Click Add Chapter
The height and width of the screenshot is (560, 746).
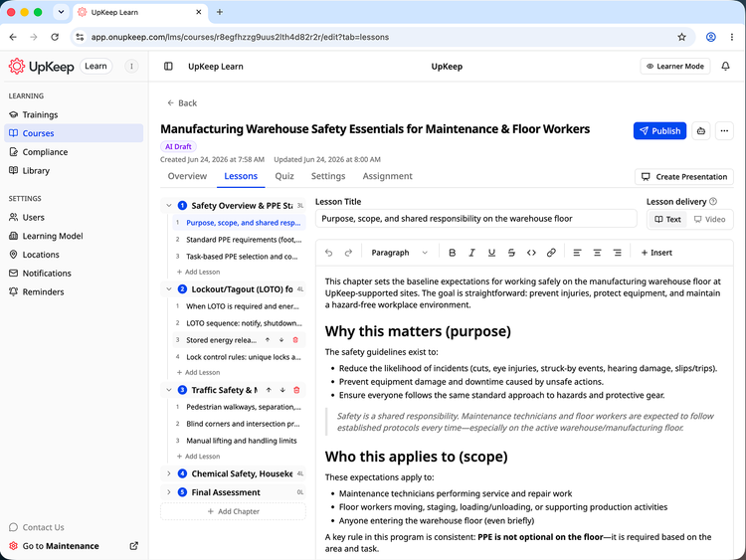coord(233,511)
